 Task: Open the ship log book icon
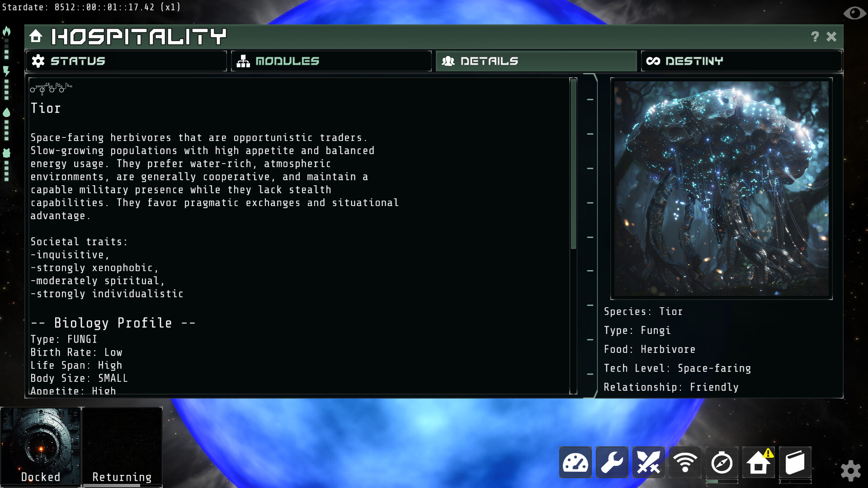tap(795, 462)
